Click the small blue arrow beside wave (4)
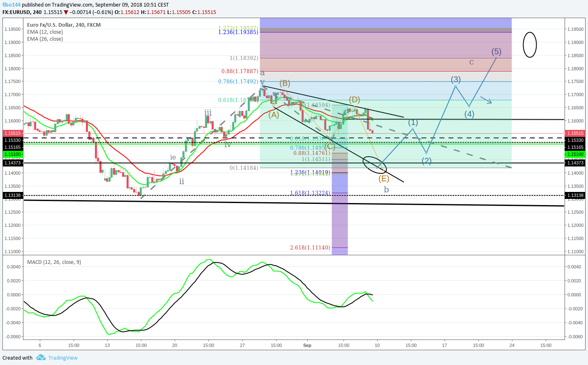The width and height of the screenshot is (588, 365). tap(486, 101)
